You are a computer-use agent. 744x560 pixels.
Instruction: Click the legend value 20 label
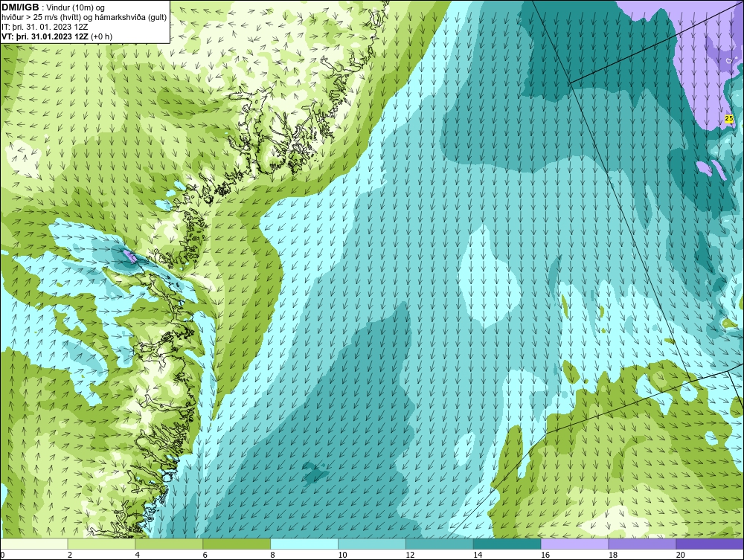pyautogui.click(x=681, y=555)
